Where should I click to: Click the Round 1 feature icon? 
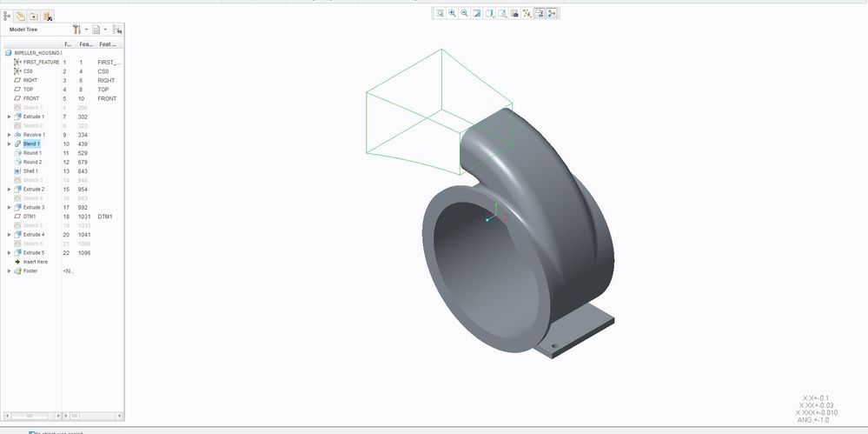click(x=17, y=153)
